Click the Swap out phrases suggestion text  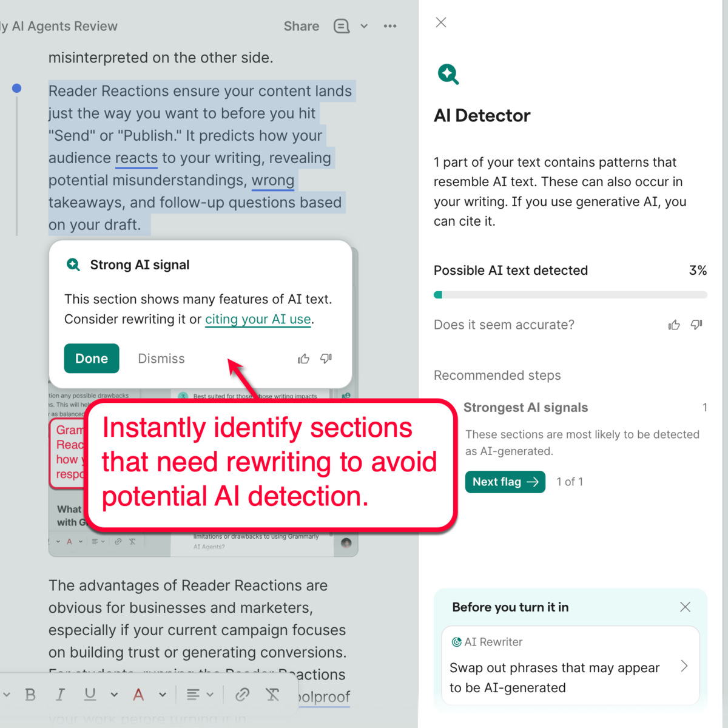click(x=554, y=678)
